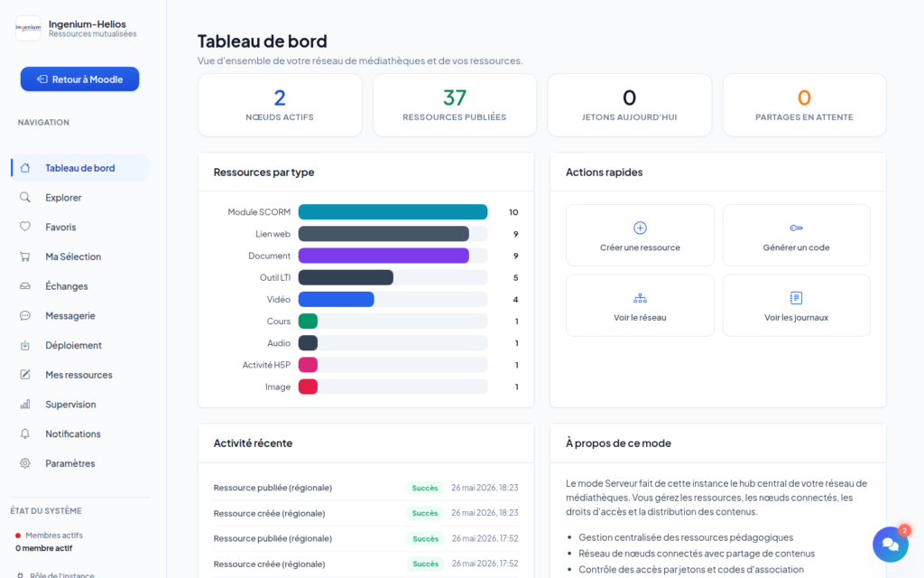Select Mes ressources menu item
This screenshot has height=578, width=924.
click(x=79, y=375)
